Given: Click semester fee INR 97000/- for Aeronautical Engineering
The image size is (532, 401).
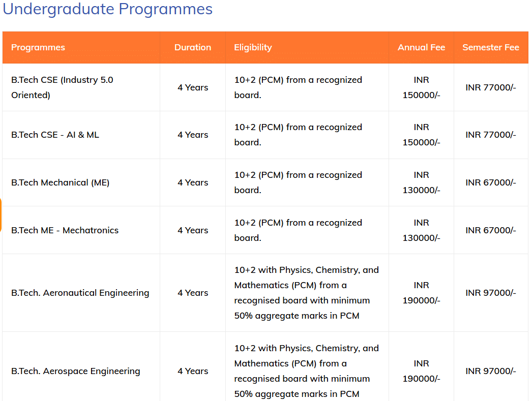Looking at the screenshot, I should point(491,293).
